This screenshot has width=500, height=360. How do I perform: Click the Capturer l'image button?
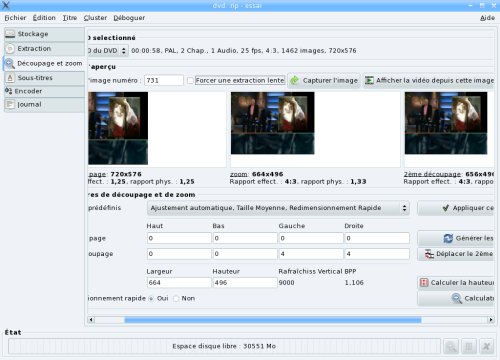(x=324, y=80)
